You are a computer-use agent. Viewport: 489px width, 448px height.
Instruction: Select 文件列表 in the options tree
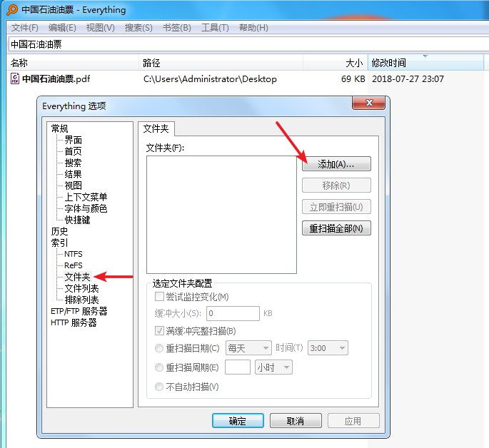click(81, 288)
